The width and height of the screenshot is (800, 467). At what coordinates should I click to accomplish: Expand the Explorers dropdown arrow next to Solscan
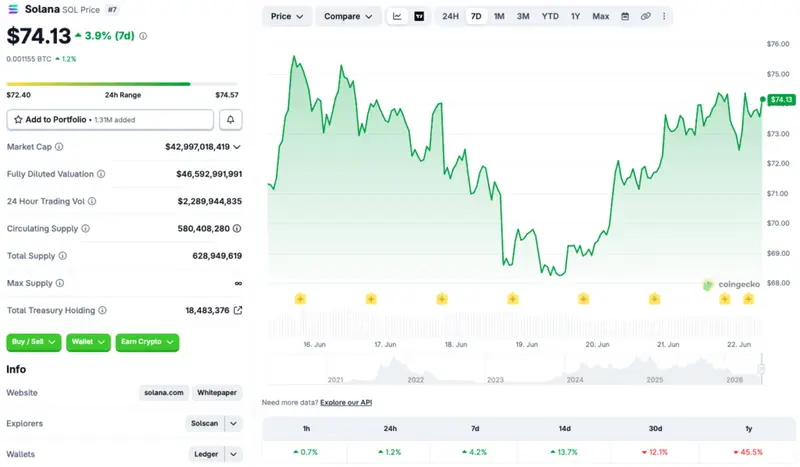click(x=233, y=424)
